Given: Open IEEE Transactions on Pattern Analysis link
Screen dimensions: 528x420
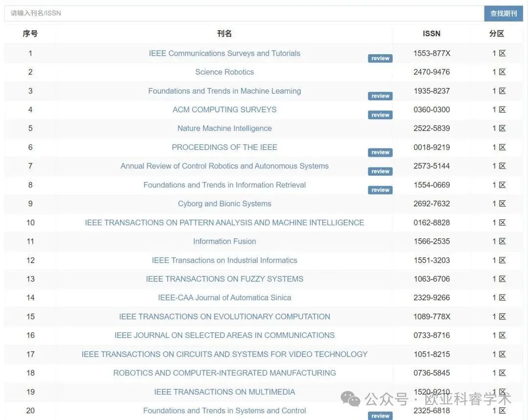Looking at the screenshot, I should [x=224, y=223].
